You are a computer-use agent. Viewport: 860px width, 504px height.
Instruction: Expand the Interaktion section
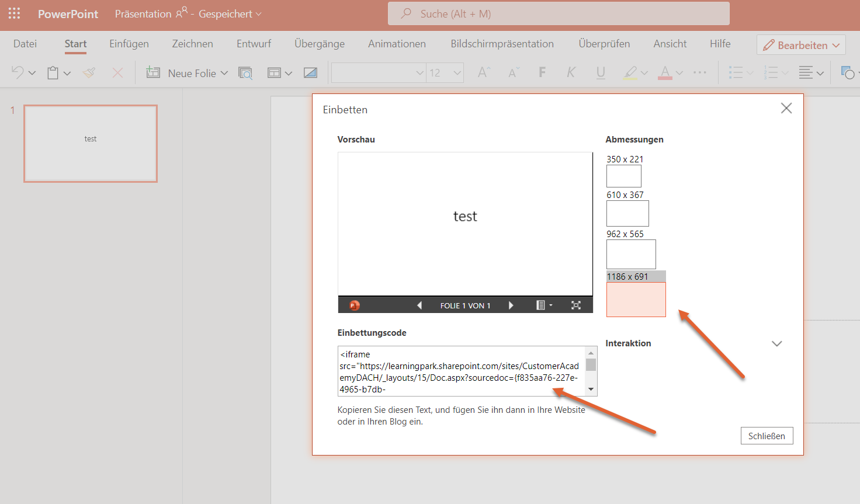(777, 344)
